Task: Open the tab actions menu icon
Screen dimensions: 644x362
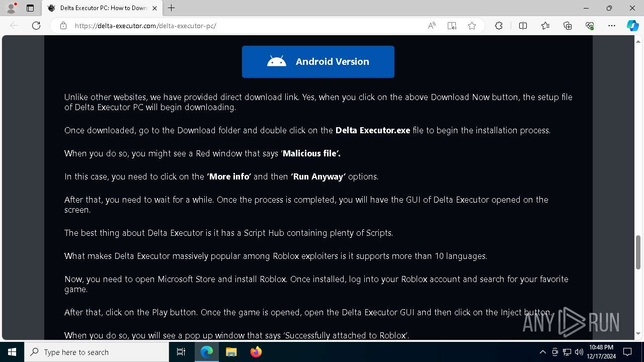Action: 30,8
